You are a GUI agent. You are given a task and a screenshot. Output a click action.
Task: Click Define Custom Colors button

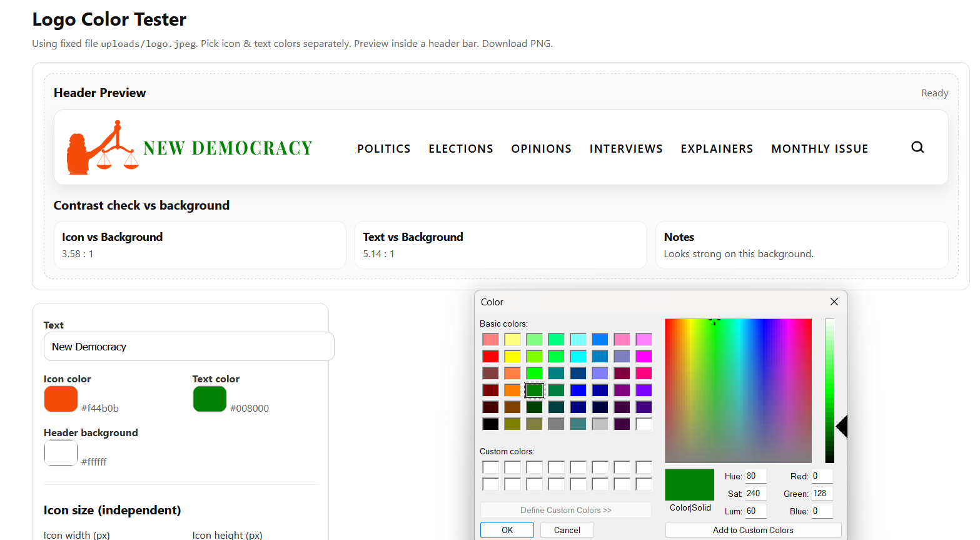(566, 510)
